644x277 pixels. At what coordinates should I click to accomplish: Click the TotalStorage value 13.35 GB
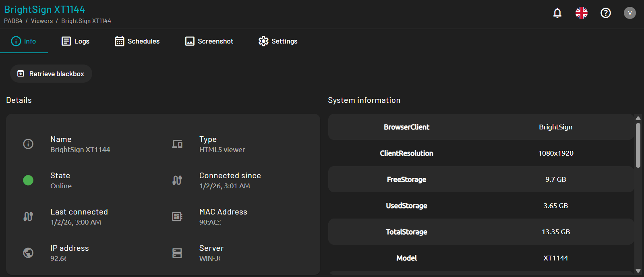(556, 232)
